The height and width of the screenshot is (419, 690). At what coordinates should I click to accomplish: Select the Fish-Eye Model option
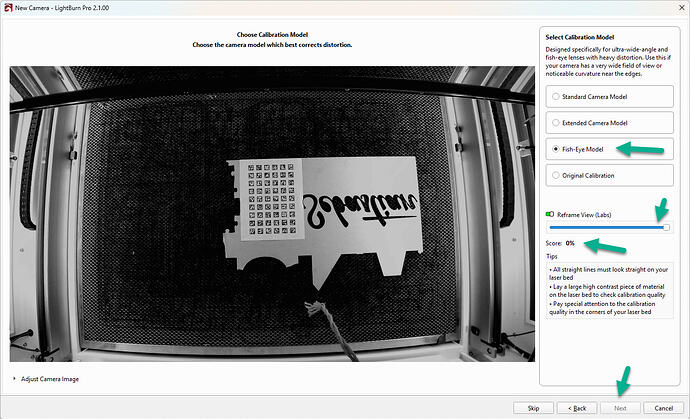[x=609, y=149]
